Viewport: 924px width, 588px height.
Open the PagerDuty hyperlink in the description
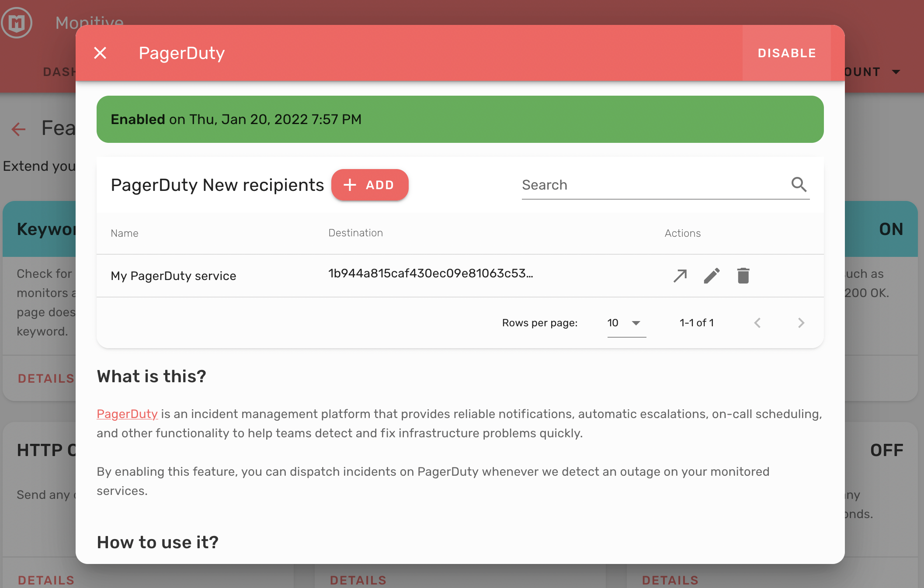pos(127,414)
